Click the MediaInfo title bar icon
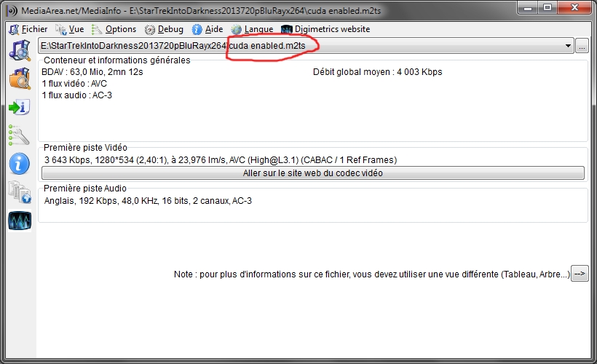Image resolution: width=597 pixels, height=364 pixels. pos(12,11)
